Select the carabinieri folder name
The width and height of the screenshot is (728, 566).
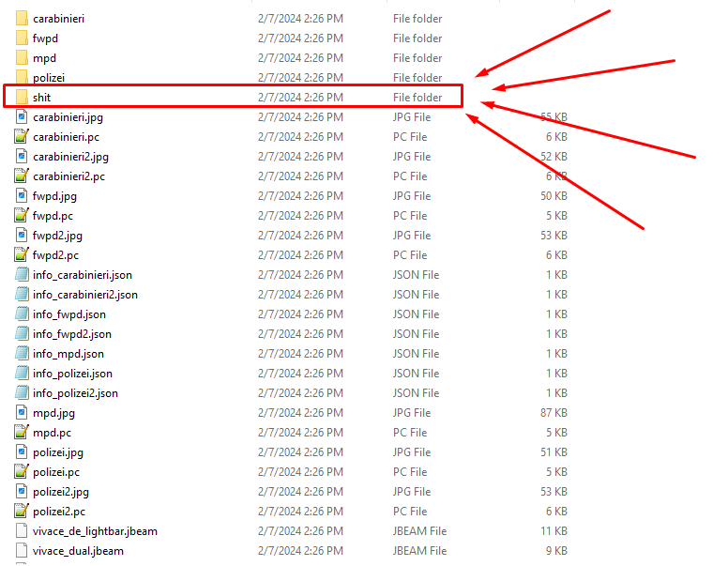pos(58,19)
